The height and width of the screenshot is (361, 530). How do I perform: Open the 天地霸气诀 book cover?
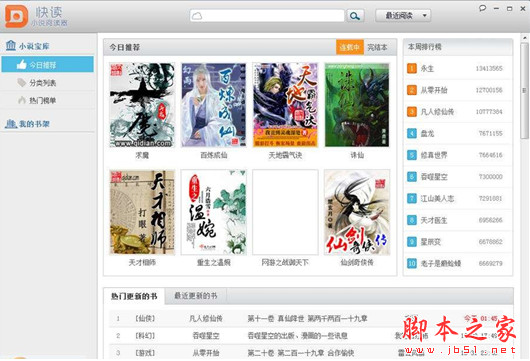click(285, 105)
